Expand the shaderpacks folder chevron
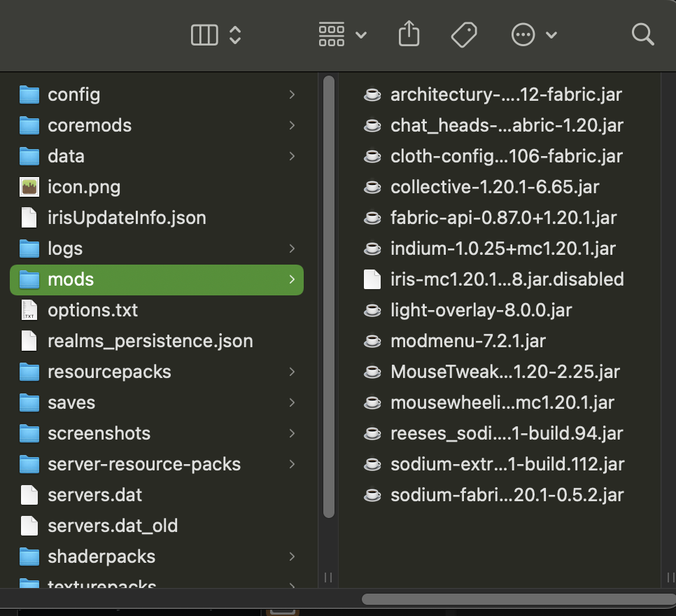This screenshot has width=676, height=616. click(x=293, y=556)
